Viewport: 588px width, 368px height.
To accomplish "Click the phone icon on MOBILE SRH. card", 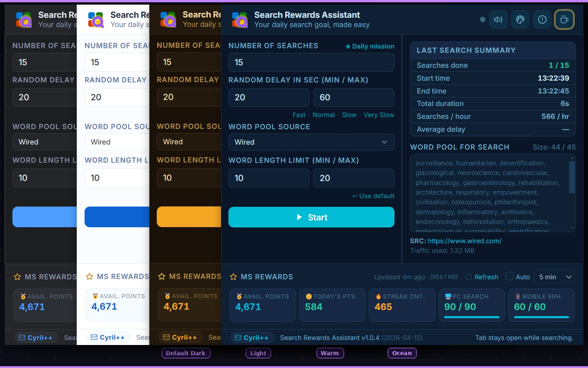I will (x=518, y=297).
